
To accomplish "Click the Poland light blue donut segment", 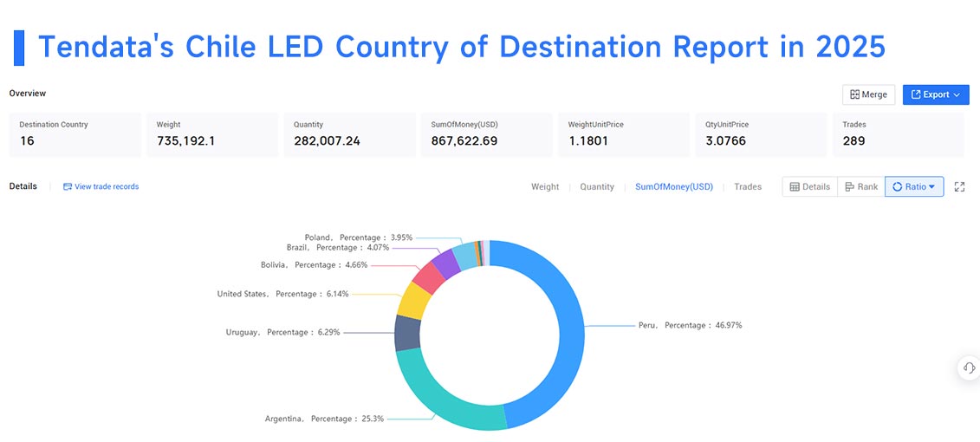I will 465,255.
